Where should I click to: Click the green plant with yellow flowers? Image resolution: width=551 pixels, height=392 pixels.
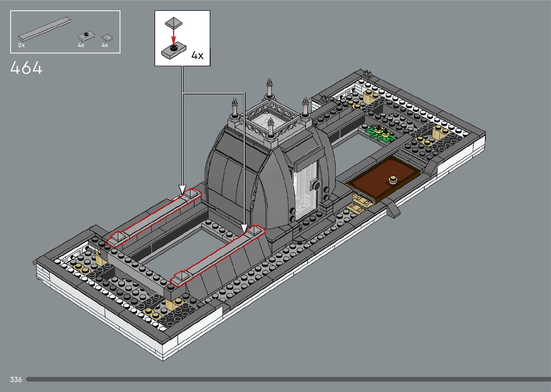[x=380, y=132]
